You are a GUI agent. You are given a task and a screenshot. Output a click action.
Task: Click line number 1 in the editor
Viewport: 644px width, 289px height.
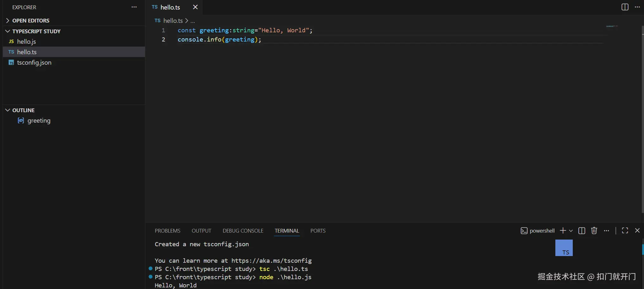pos(163,30)
